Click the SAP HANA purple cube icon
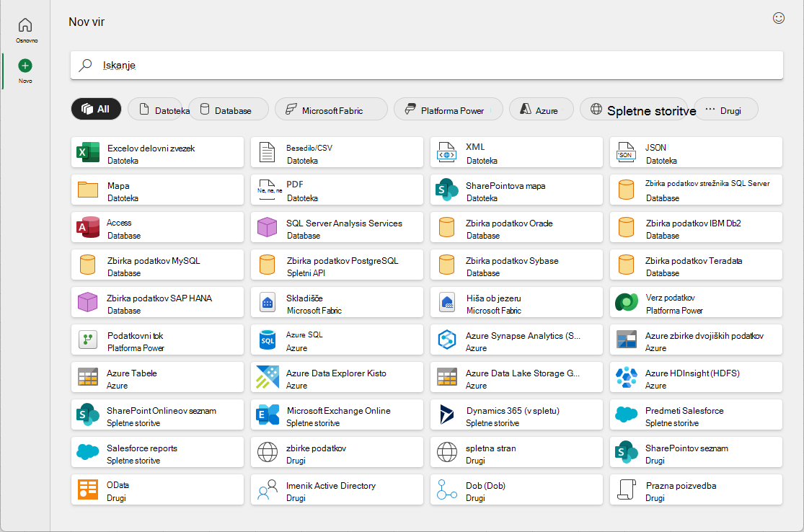 pyautogui.click(x=88, y=302)
